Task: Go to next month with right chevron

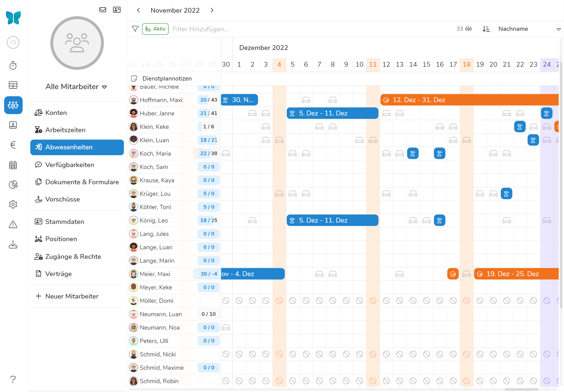Action: click(212, 10)
